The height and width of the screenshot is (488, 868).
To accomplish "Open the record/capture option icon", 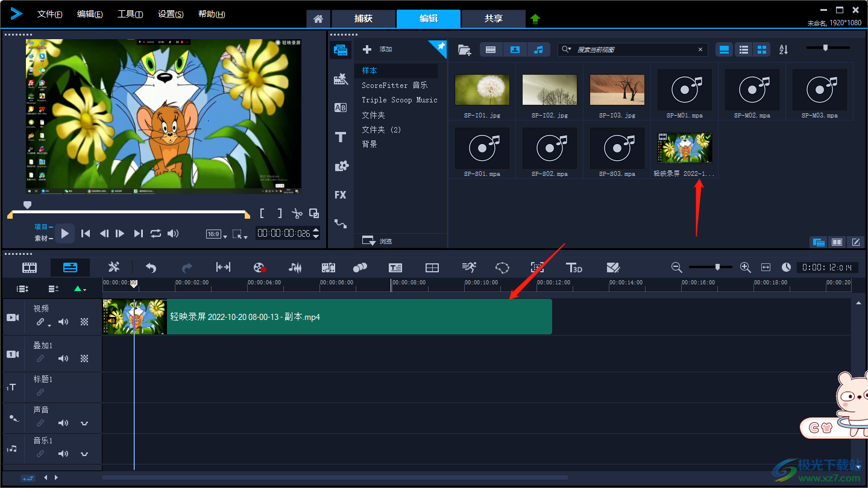I will coord(260,267).
